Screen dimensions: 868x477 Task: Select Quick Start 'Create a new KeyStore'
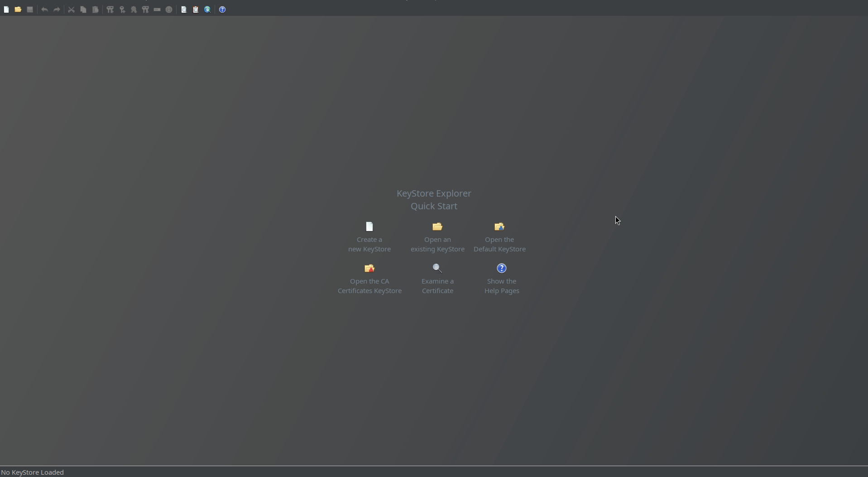coord(369,237)
